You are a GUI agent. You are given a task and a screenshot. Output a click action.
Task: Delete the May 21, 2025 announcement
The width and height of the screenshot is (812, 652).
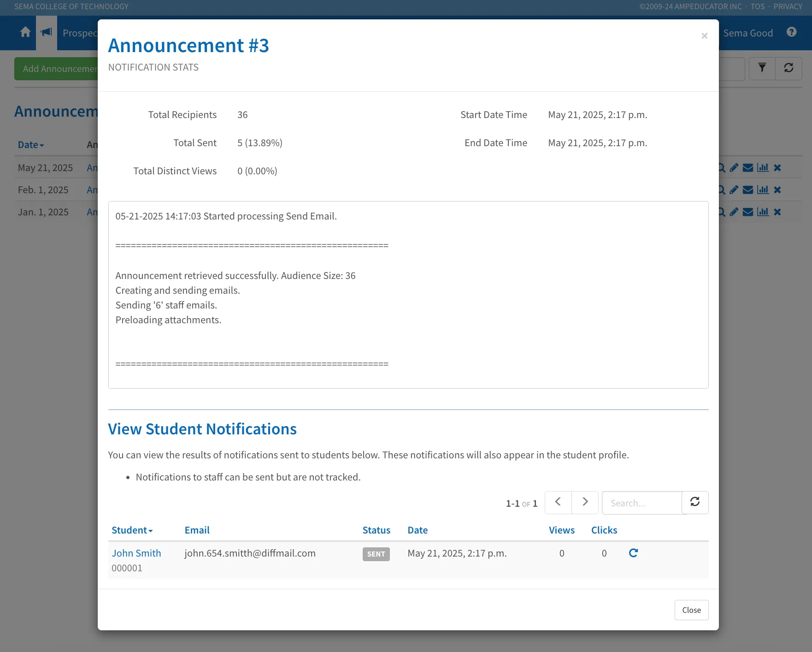[x=777, y=168]
